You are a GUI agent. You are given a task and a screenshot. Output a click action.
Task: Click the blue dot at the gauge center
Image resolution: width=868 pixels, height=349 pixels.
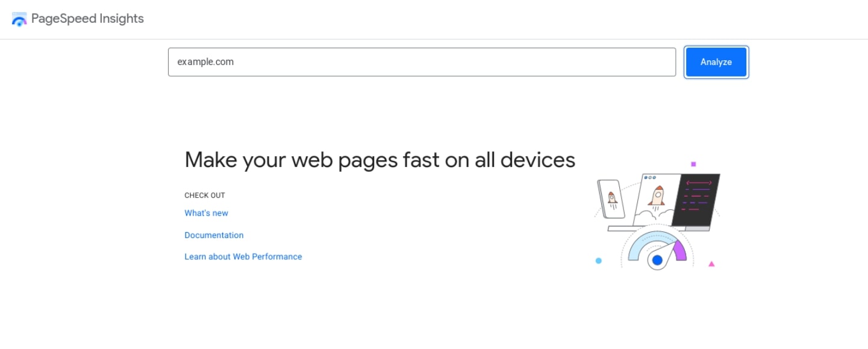click(657, 260)
